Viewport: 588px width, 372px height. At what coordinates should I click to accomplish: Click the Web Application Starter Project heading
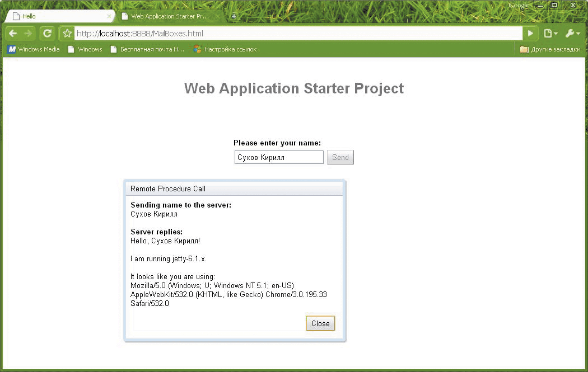294,88
